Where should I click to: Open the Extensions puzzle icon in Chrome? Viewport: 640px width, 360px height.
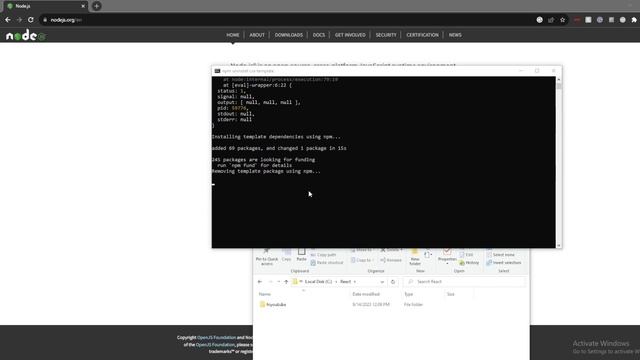click(634, 20)
